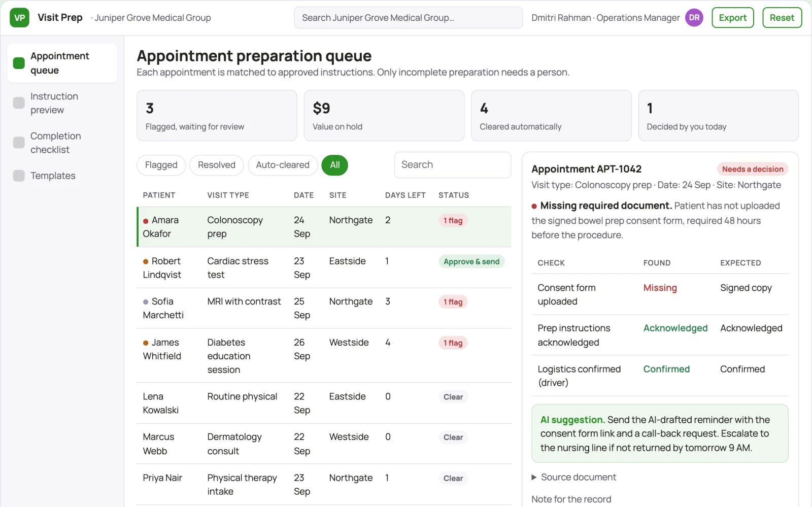Click the Export button

[x=732, y=18]
